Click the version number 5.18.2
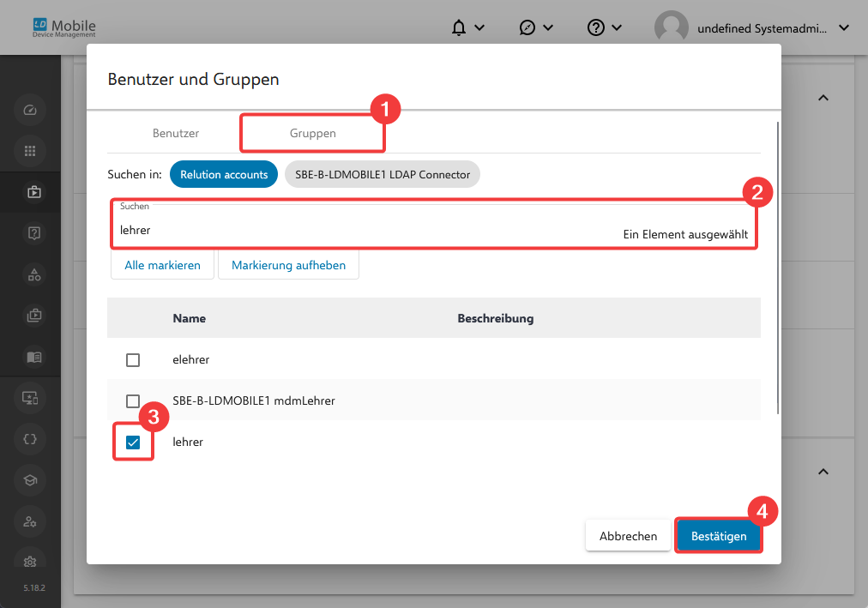This screenshot has height=608, width=868. pyautogui.click(x=34, y=587)
